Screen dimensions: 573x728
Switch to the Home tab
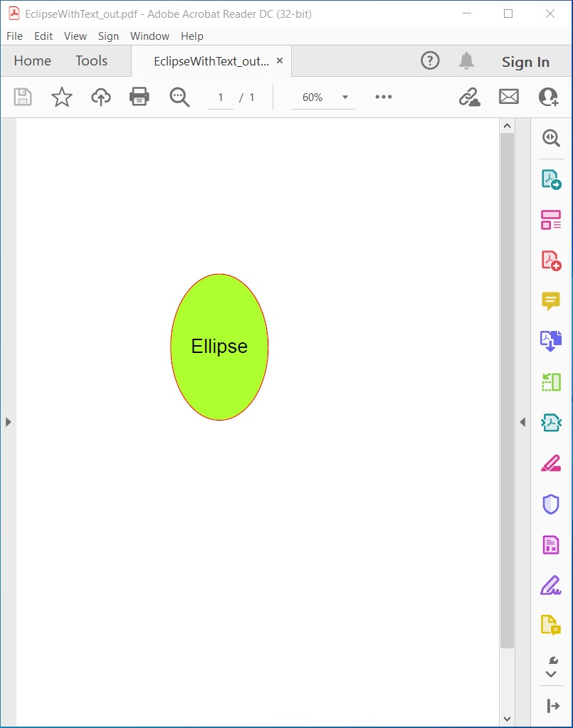[31, 60]
